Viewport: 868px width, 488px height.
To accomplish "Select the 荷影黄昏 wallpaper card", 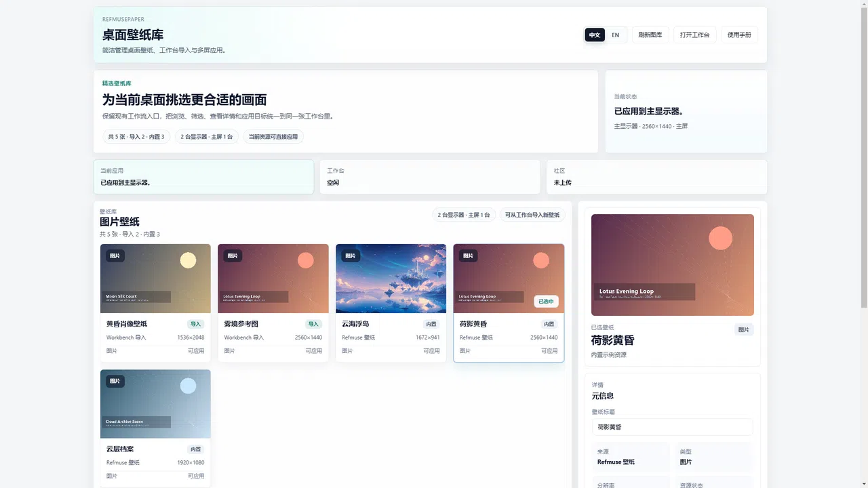I will (509, 303).
